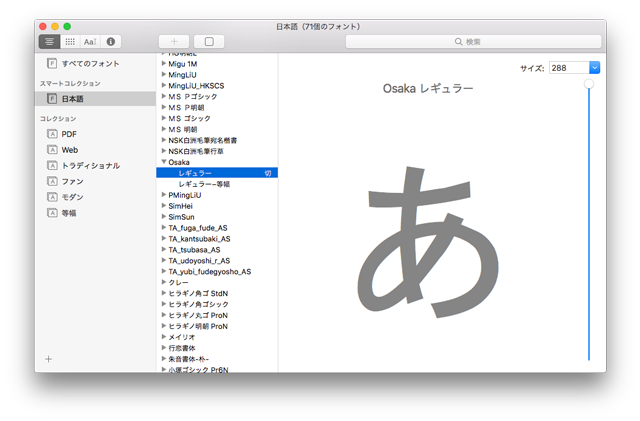Expand the MingLiU font family
The width and height of the screenshot is (640, 421).
click(164, 74)
